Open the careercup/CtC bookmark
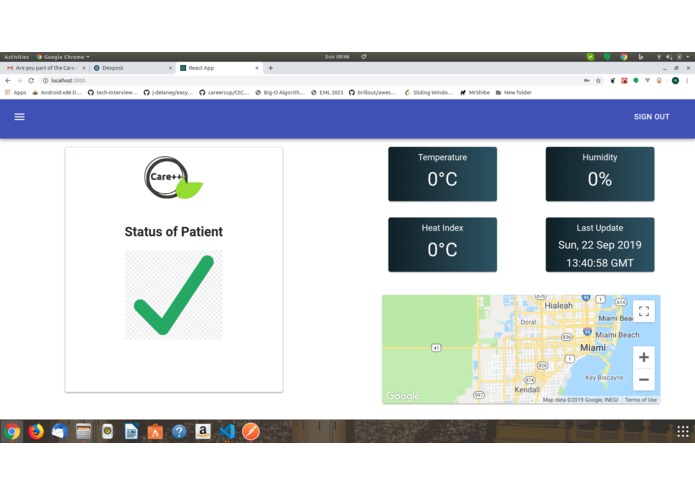695x494 pixels. click(224, 93)
